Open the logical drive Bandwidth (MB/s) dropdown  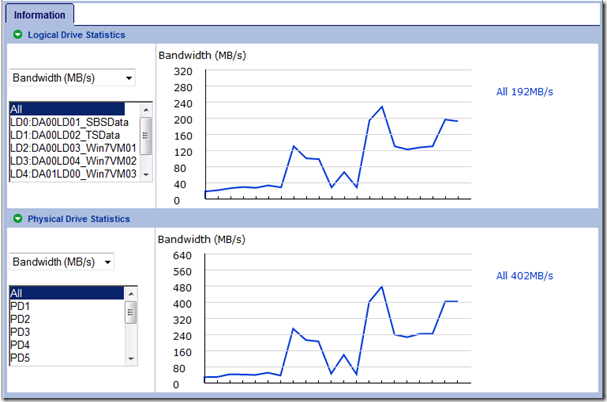coord(72,78)
